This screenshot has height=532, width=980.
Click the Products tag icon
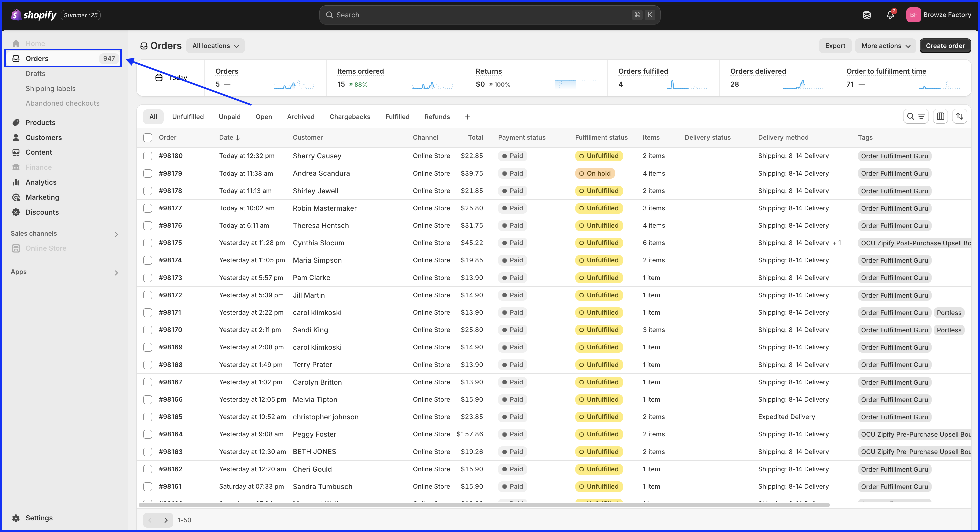click(x=16, y=123)
